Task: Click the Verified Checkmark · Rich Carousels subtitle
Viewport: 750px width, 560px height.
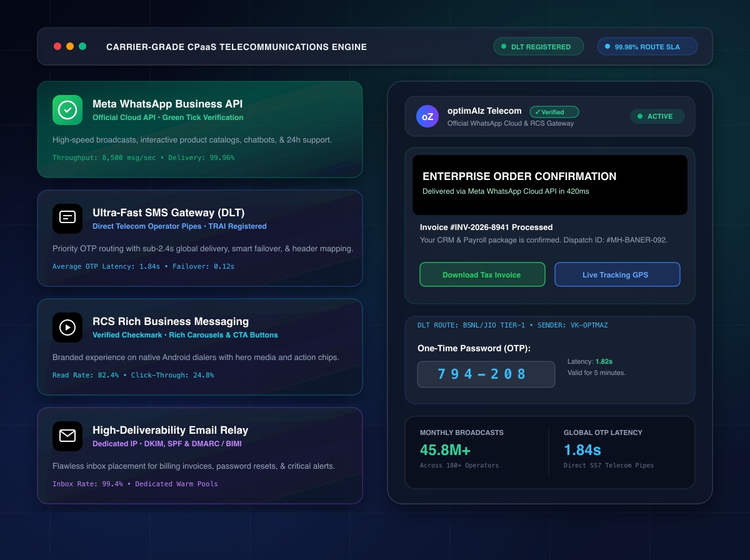Action: pos(185,335)
